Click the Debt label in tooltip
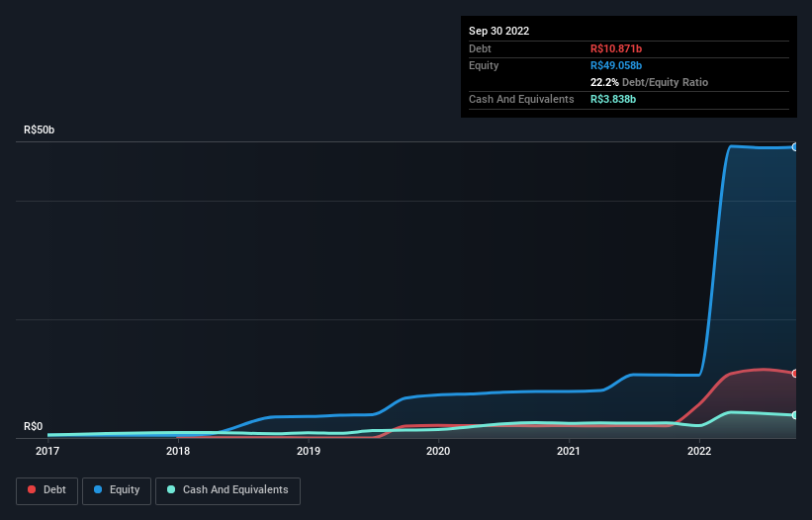This screenshot has height=520, width=812. pyautogui.click(x=480, y=48)
